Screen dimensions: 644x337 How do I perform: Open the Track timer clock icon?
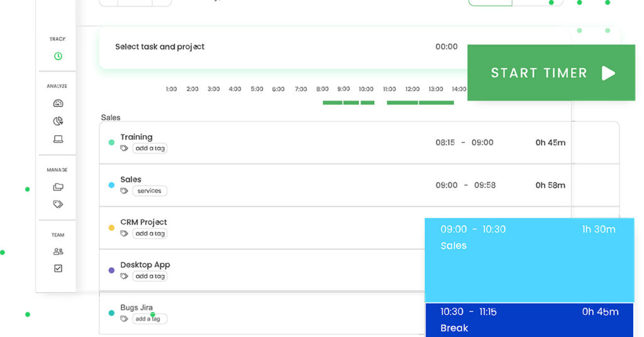tap(58, 56)
